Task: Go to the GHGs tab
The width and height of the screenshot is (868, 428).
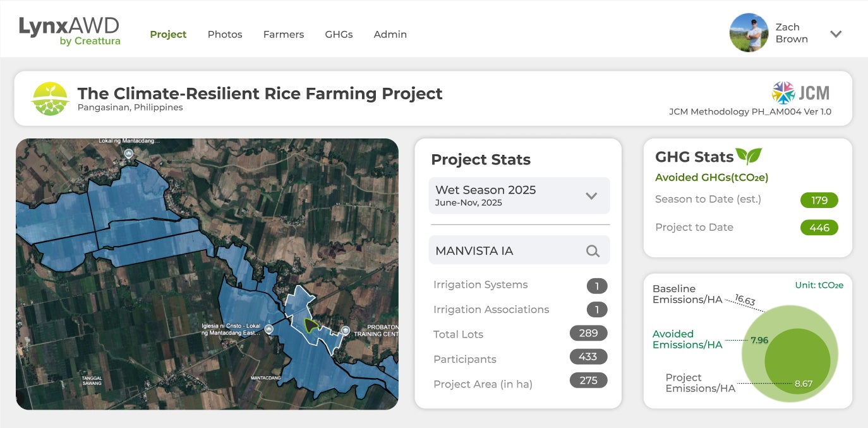Action: 339,35
